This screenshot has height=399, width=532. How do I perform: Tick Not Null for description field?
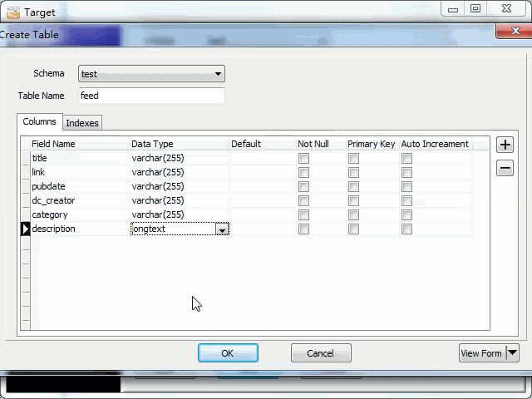(303, 229)
